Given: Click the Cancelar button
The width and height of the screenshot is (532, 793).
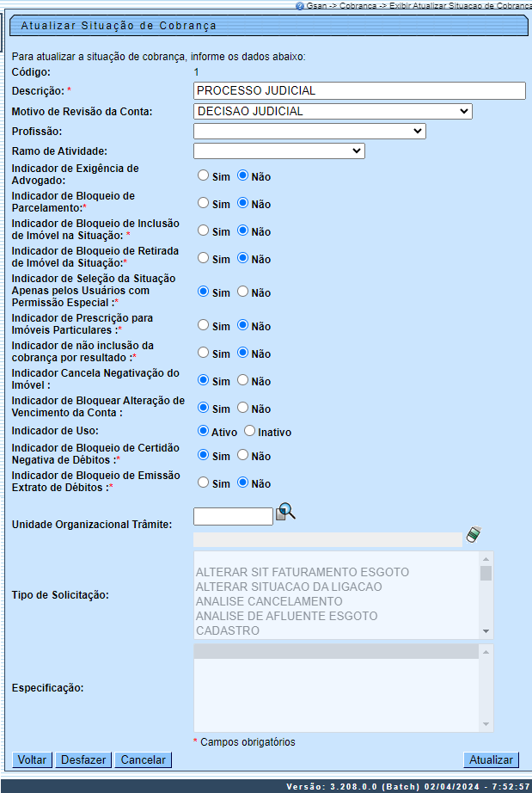Looking at the screenshot, I should pyautogui.click(x=143, y=759).
